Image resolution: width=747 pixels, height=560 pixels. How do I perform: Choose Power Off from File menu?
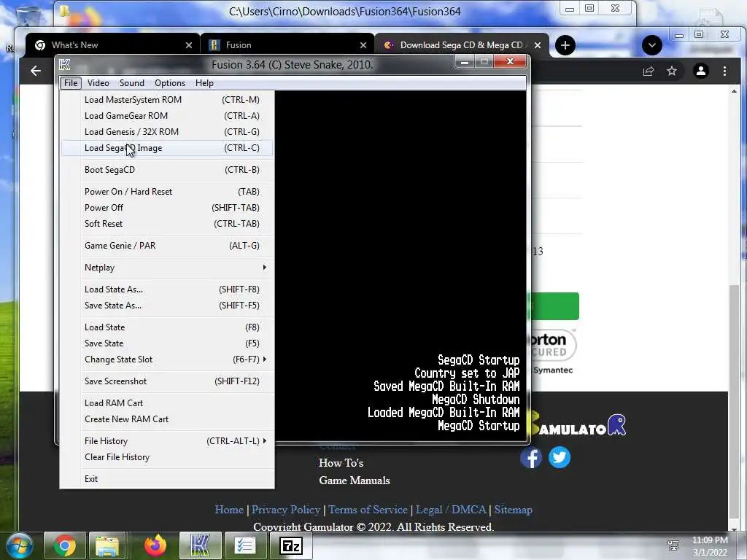point(167,208)
